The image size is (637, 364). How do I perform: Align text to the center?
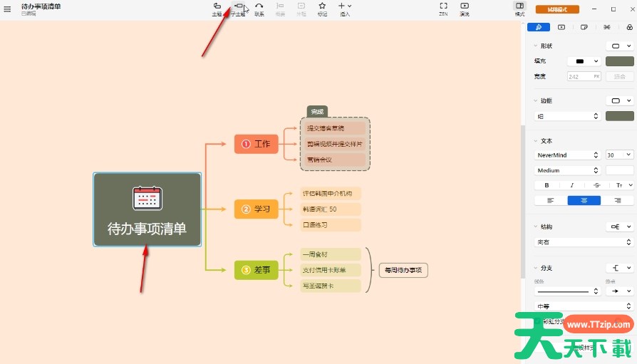click(x=584, y=200)
